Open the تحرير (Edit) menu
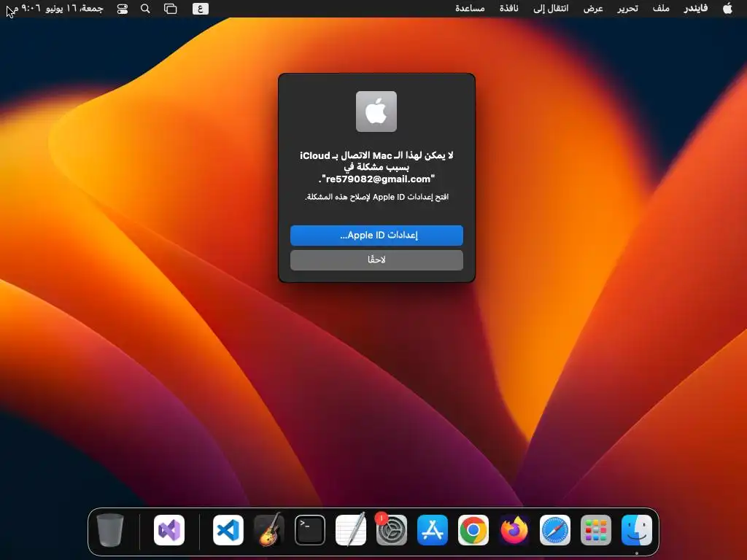This screenshot has width=747, height=560. coord(628,9)
